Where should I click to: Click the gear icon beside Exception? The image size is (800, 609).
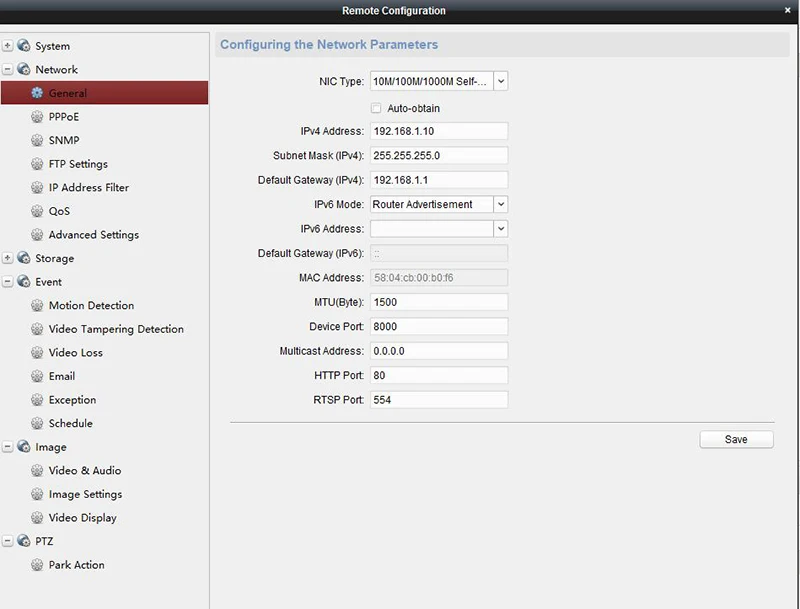point(37,400)
